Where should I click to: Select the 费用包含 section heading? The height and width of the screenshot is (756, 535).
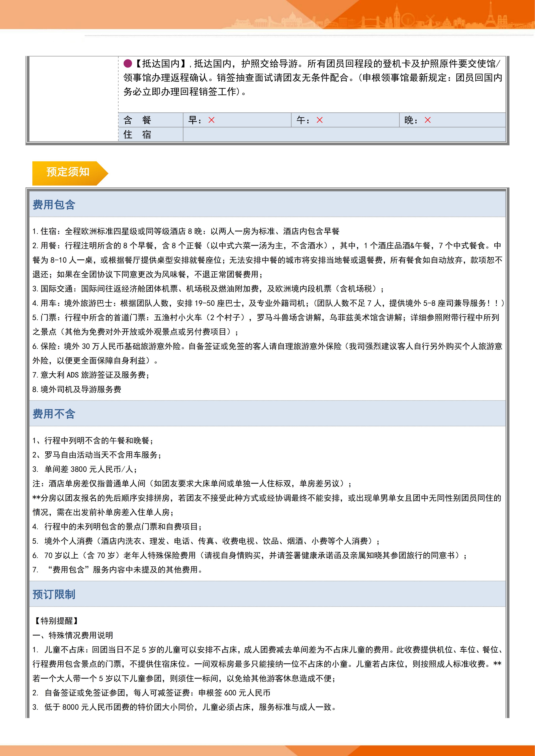click(x=54, y=205)
